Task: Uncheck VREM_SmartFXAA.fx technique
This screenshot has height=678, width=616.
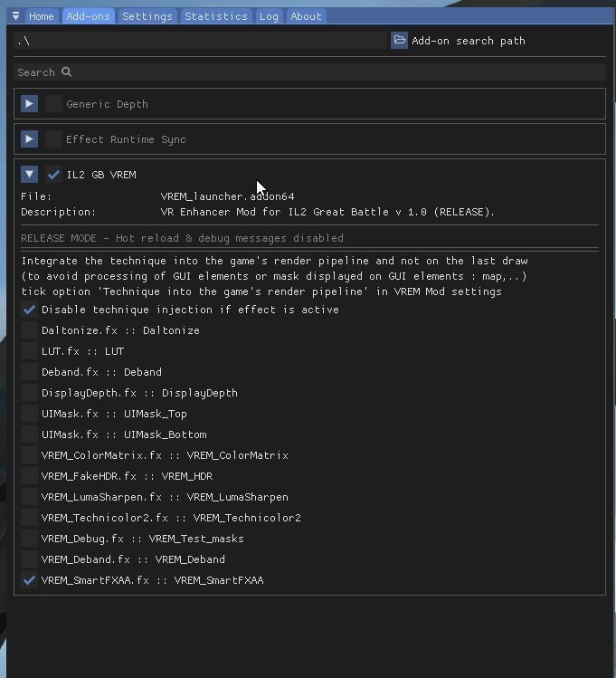Action: pos(30,580)
